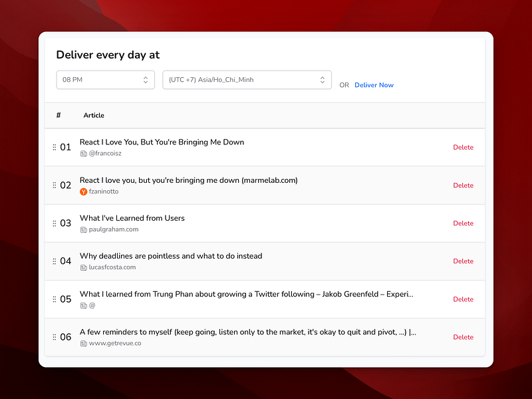Click the fzaninotto author label
The height and width of the screenshot is (399, 532).
click(104, 192)
